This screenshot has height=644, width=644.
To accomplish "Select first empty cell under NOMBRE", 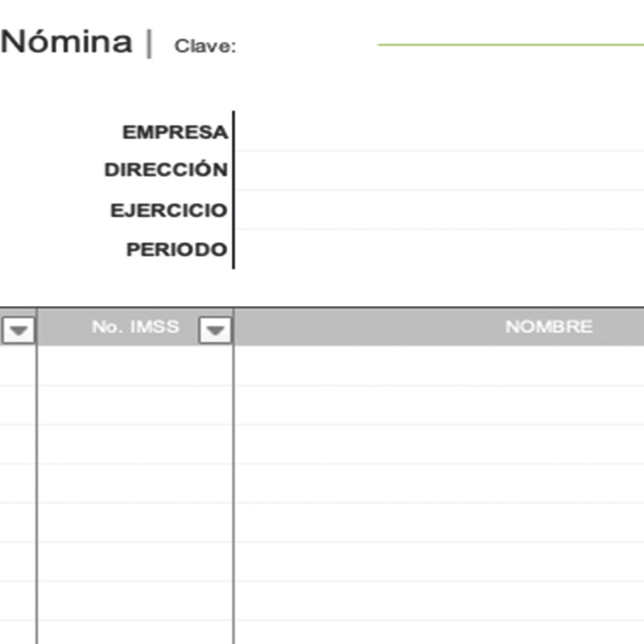I will pos(439,366).
